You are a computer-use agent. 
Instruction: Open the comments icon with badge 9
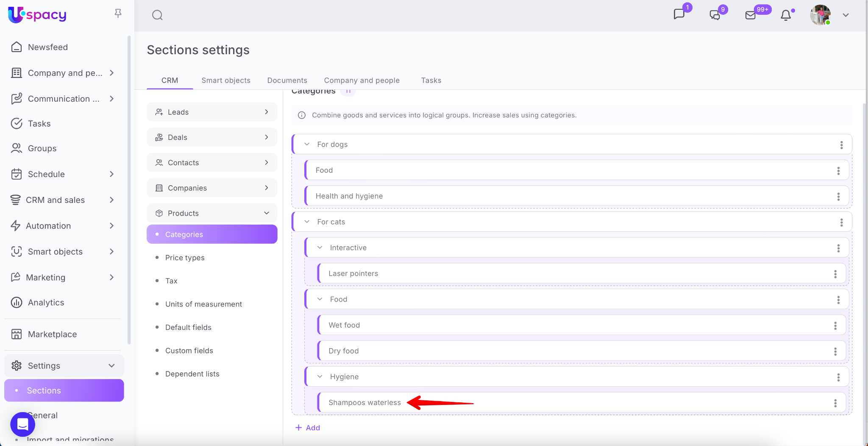[x=715, y=15]
